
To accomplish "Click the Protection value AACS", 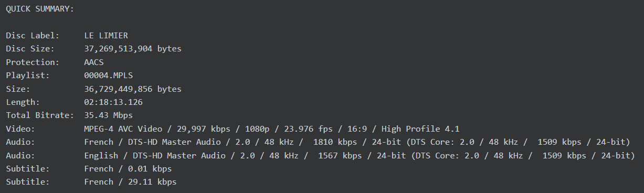I will pos(95,62).
